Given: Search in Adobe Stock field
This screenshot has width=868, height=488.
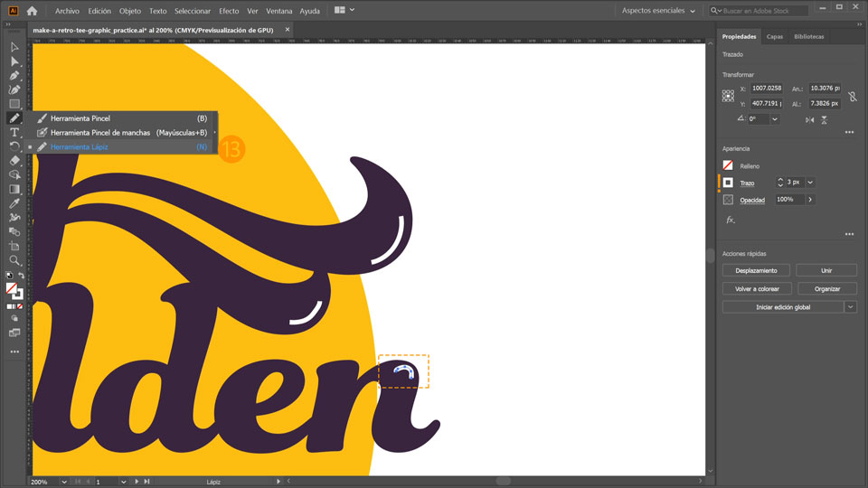Looking at the screenshot, I should coord(759,11).
